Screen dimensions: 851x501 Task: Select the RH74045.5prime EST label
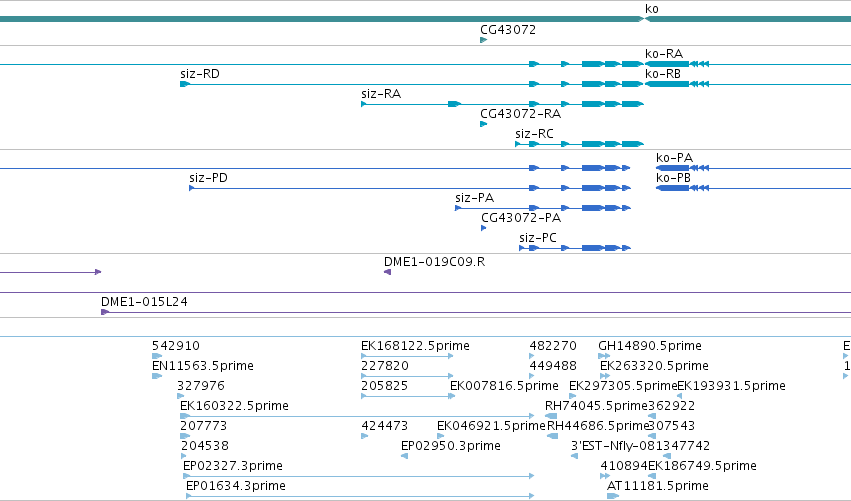point(596,406)
